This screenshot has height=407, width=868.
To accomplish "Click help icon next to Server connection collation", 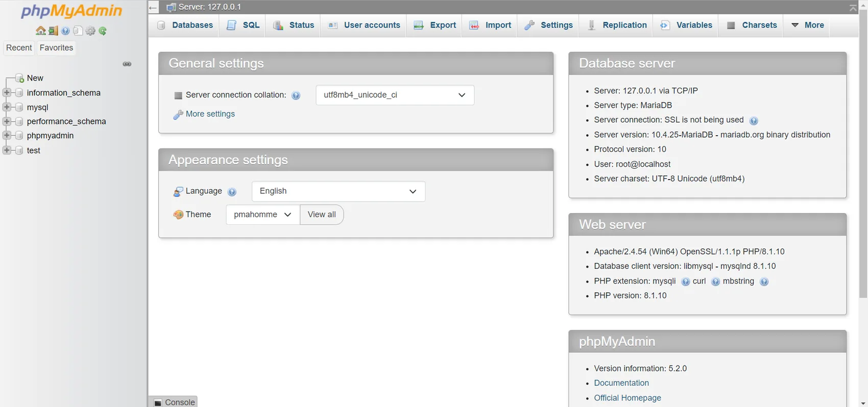I will coord(296,95).
